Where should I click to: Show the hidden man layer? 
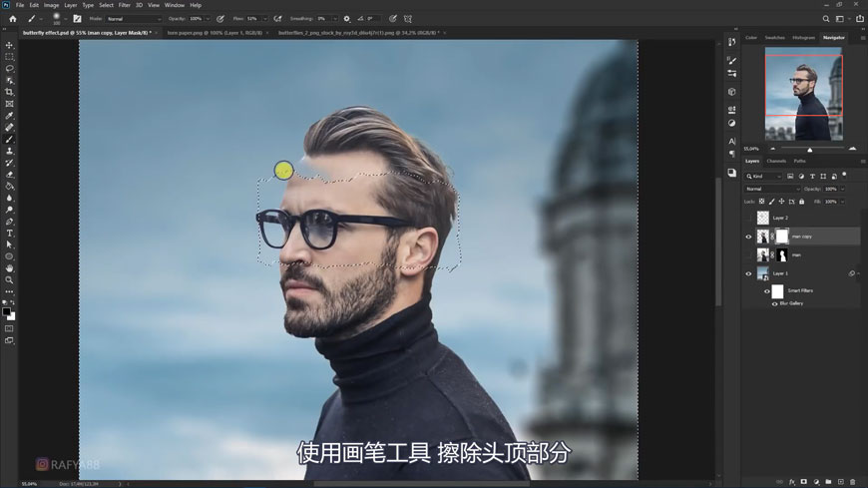[x=748, y=255]
